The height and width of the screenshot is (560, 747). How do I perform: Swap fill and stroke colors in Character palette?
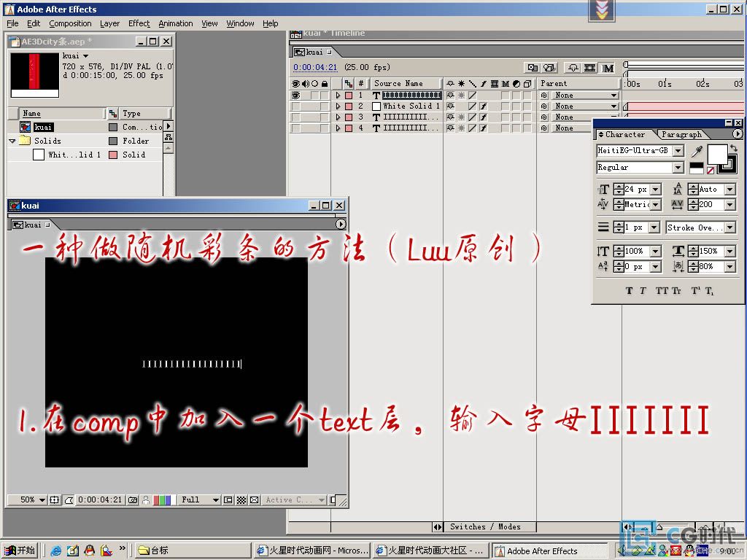pyautogui.click(x=734, y=149)
